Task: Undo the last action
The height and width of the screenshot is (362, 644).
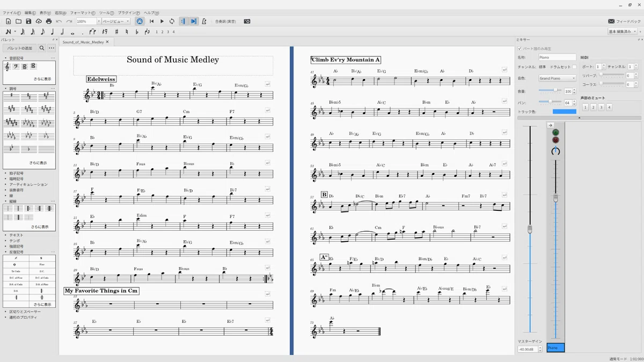Action: point(59,21)
